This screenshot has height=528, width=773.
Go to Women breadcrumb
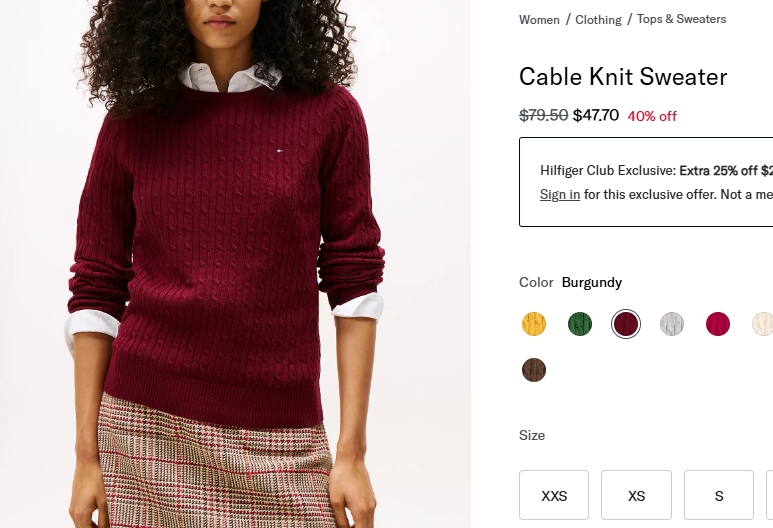[539, 20]
